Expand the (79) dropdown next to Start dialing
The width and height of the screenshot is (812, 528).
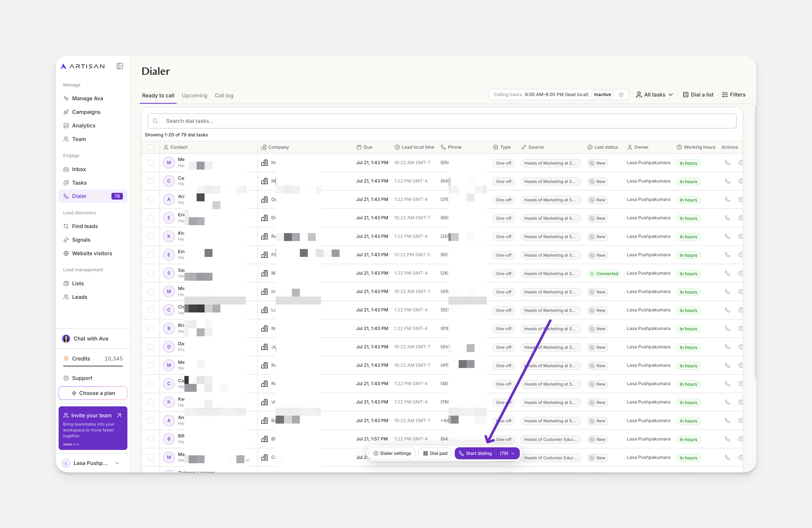[x=508, y=453]
